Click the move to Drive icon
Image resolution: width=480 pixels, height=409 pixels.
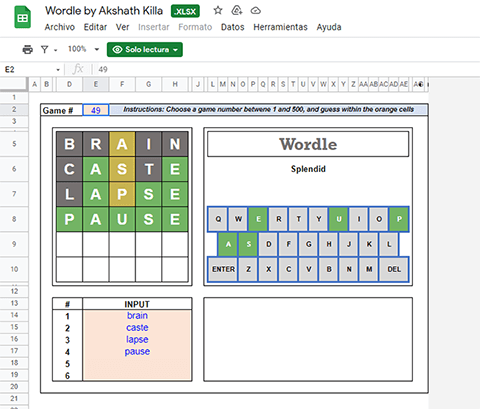pyautogui.click(x=236, y=10)
